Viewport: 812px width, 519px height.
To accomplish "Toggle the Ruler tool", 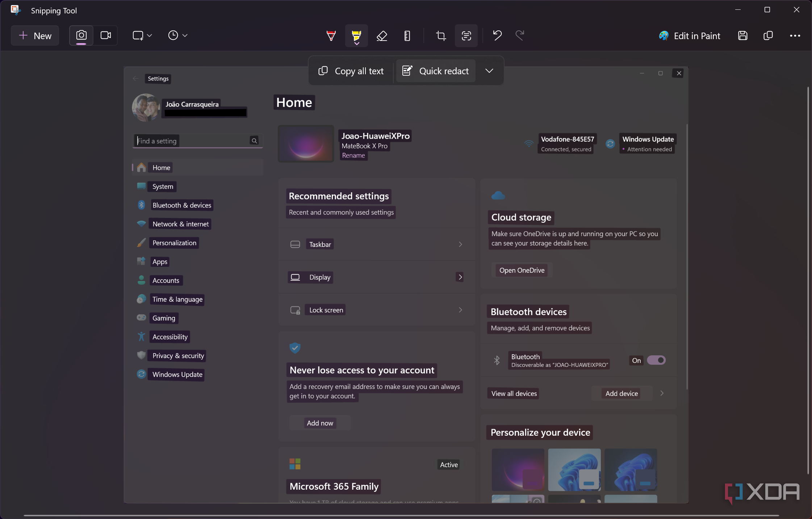I will (x=407, y=35).
